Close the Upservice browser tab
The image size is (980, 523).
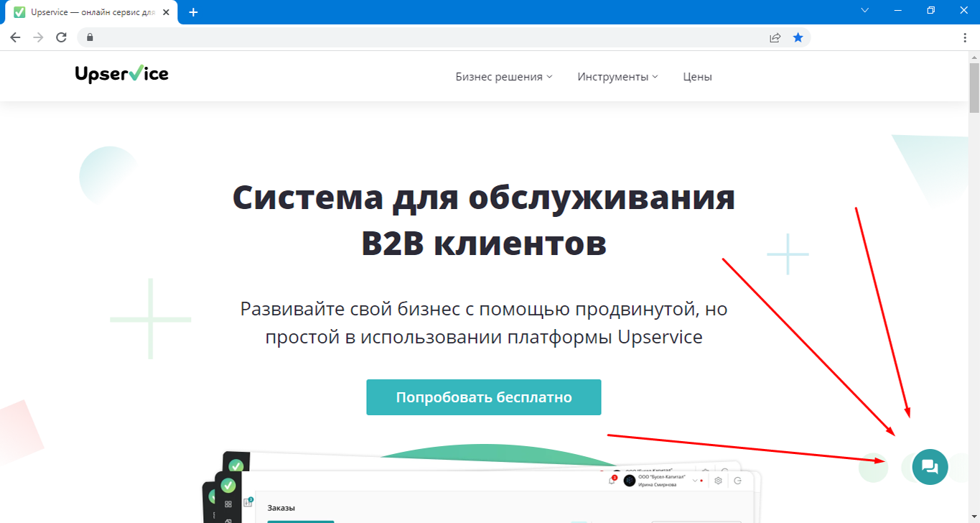pos(167,12)
